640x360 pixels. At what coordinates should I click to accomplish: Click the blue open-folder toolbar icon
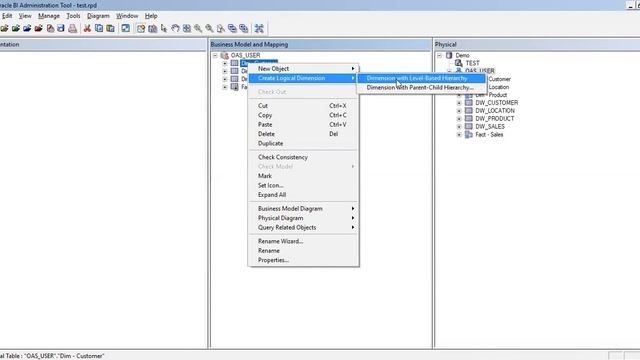click(27, 28)
